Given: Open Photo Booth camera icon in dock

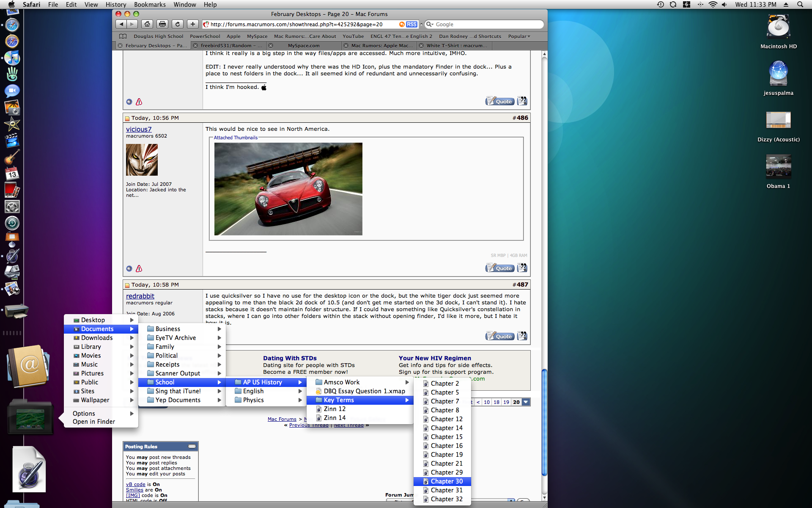Looking at the screenshot, I should pyautogui.click(x=12, y=190).
